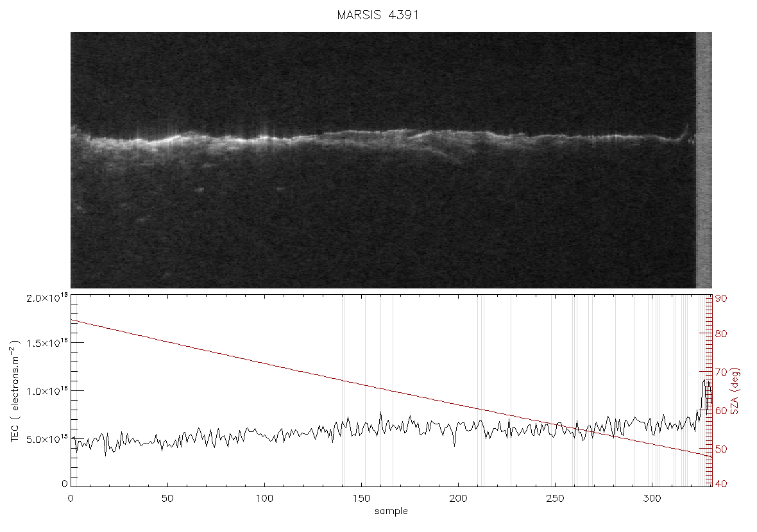The image size is (757, 532).
Task: Click the x-axis tick label 300
Action: 652,499
